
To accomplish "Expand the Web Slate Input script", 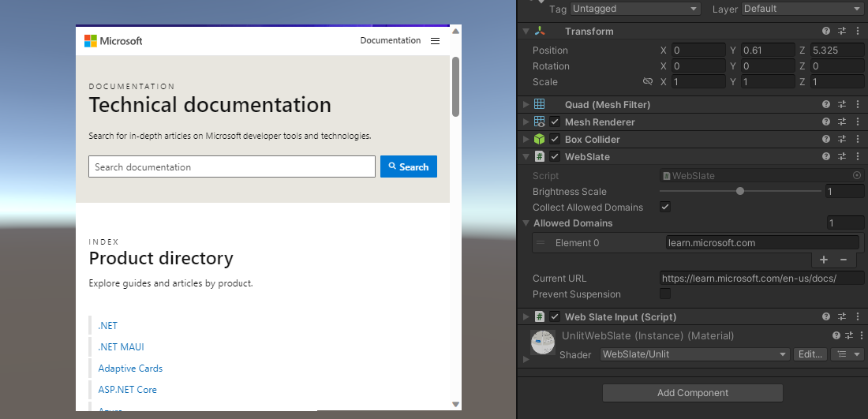I will click(x=526, y=317).
